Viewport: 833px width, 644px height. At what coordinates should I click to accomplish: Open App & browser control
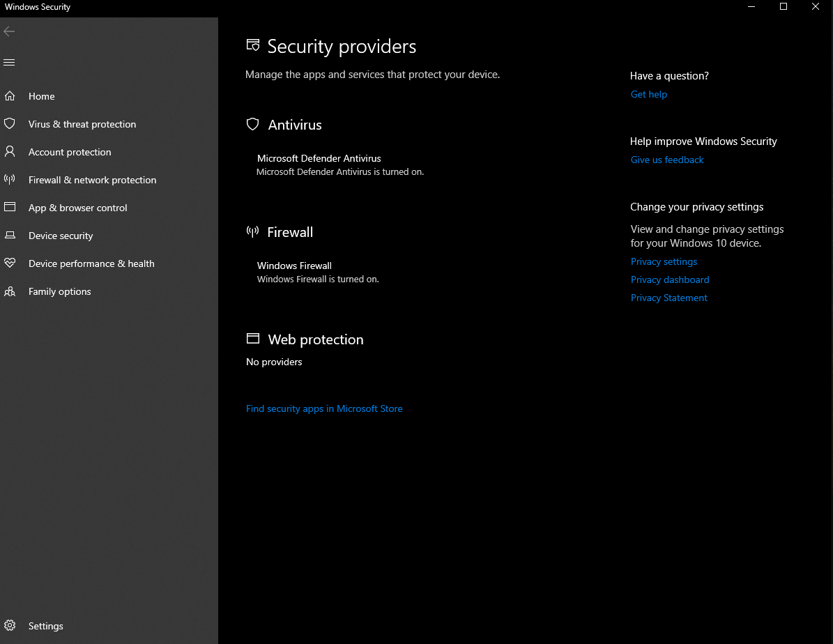click(x=109, y=208)
